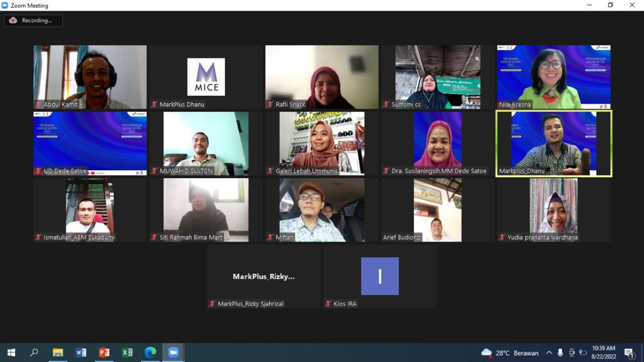Open File Explorer from taskbar

(x=57, y=353)
